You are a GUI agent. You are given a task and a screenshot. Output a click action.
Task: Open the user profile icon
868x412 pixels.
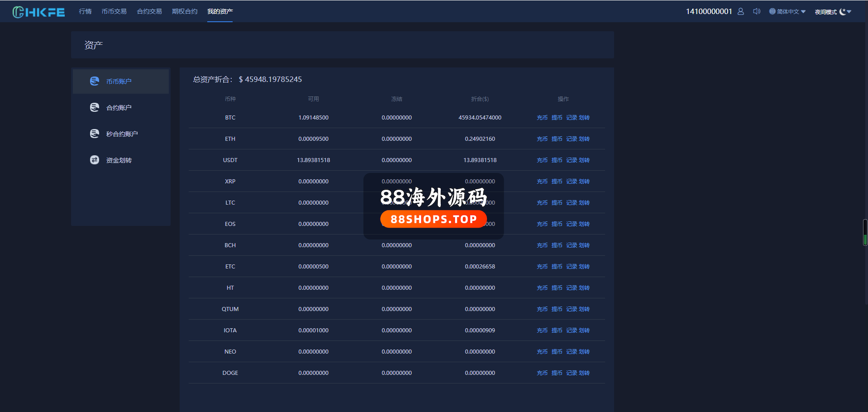click(740, 11)
